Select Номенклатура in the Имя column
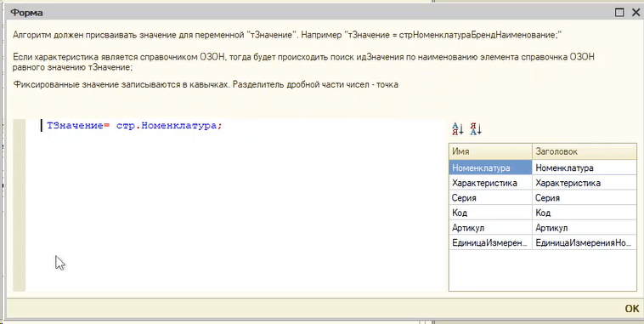This screenshot has height=324, width=644. click(490, 168)
